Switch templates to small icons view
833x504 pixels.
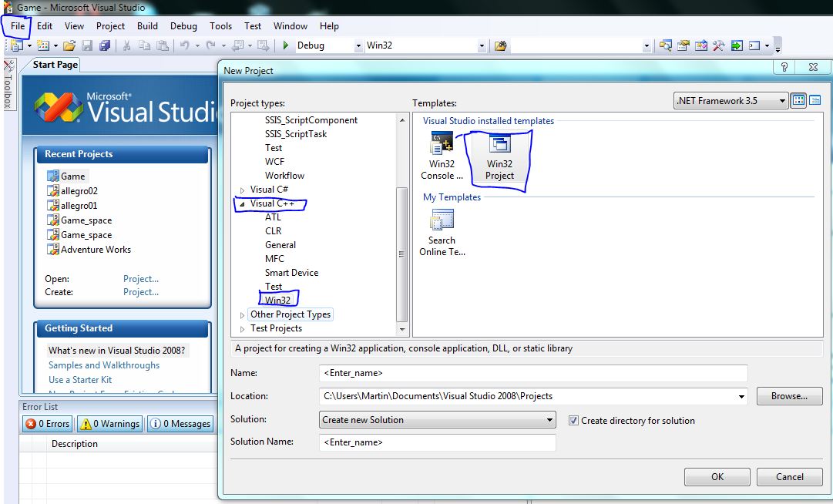pyautogui.click(x=815, y=101)
